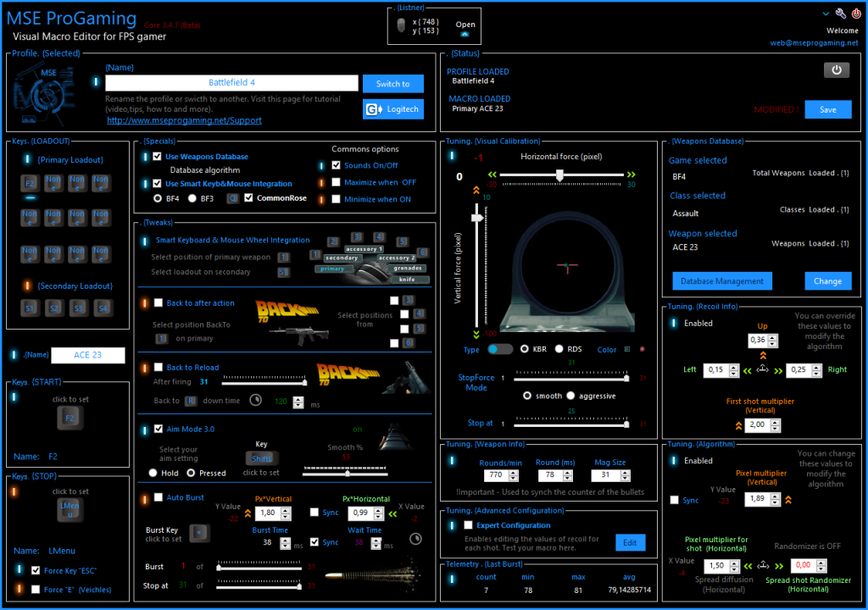
Task: Click the clock icon next to down time
Action: pos(256,400)
